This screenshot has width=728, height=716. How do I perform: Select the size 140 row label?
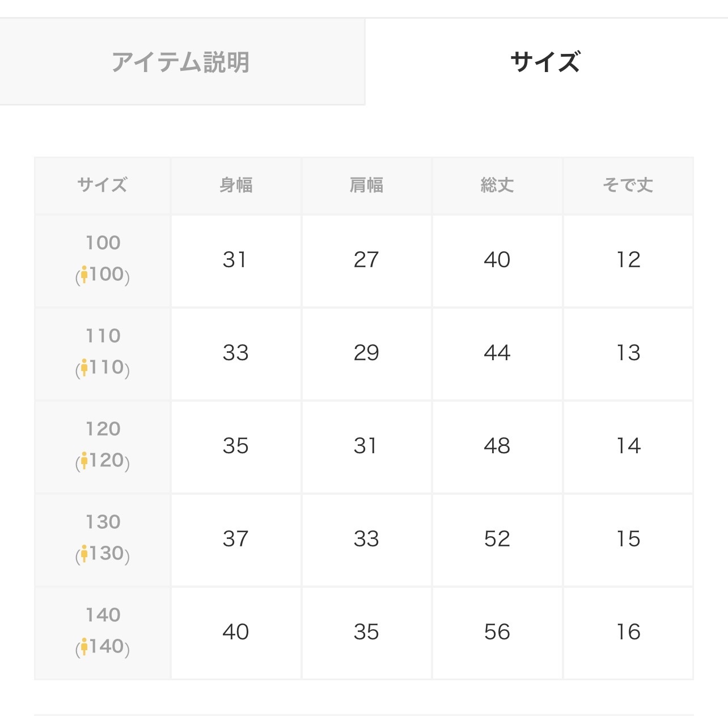[103, 615]
